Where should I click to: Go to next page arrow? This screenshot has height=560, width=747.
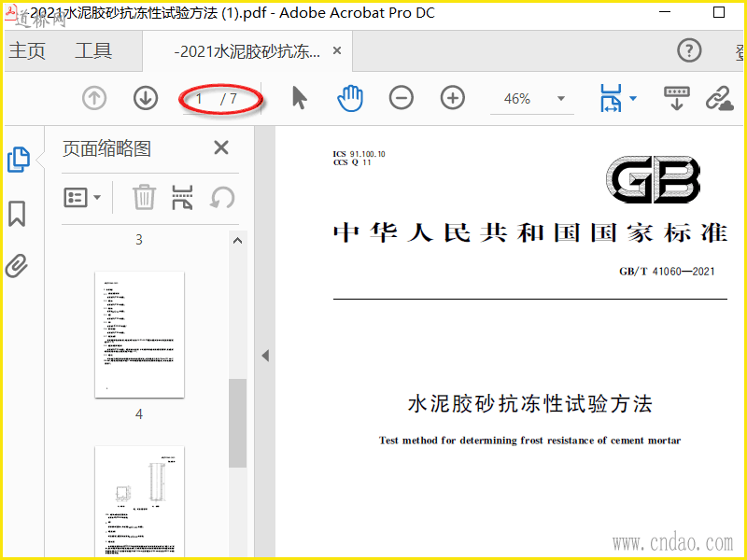[146, 99]
